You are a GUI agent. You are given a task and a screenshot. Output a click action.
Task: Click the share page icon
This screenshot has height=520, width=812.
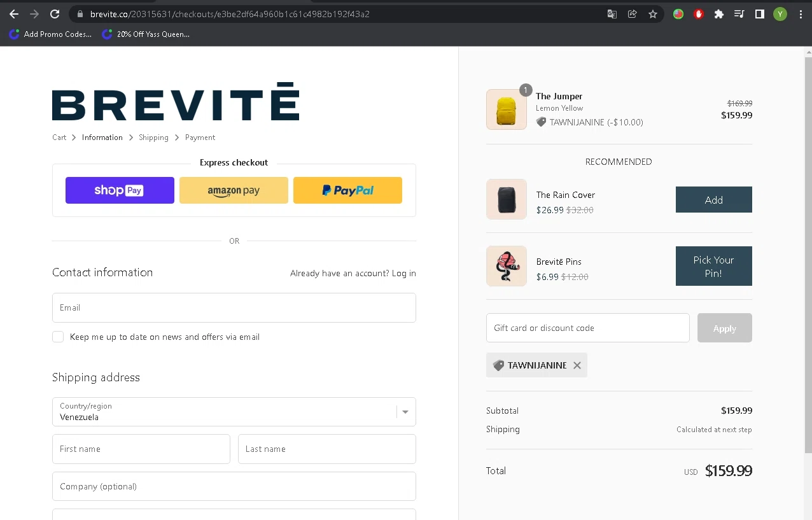pos(633,14)
